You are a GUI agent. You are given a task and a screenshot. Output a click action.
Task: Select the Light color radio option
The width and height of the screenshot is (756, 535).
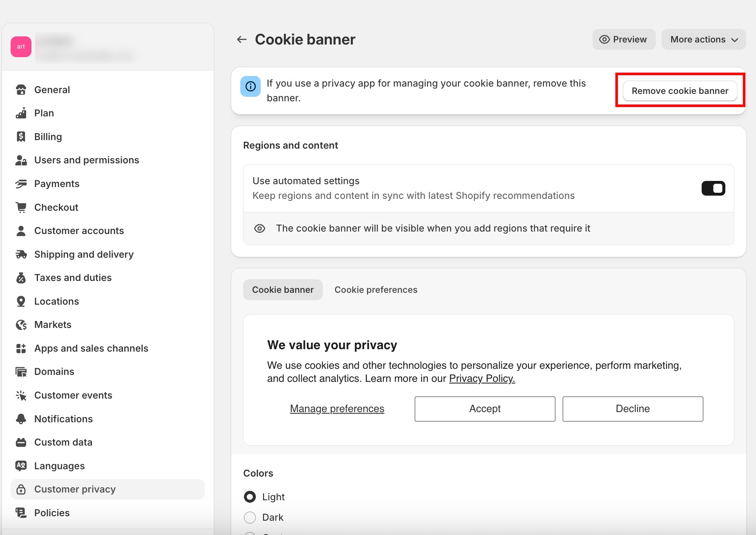click(x=250, y=497)
